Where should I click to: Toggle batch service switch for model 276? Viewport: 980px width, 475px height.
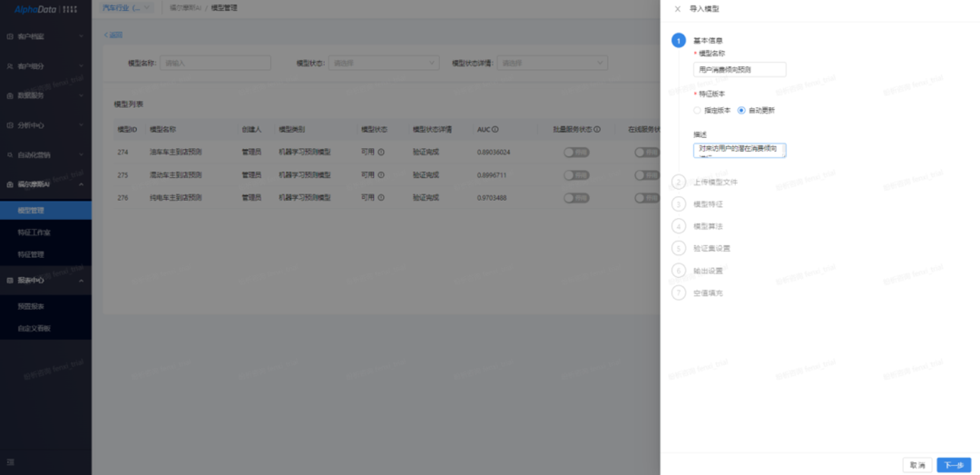[575, 197]
